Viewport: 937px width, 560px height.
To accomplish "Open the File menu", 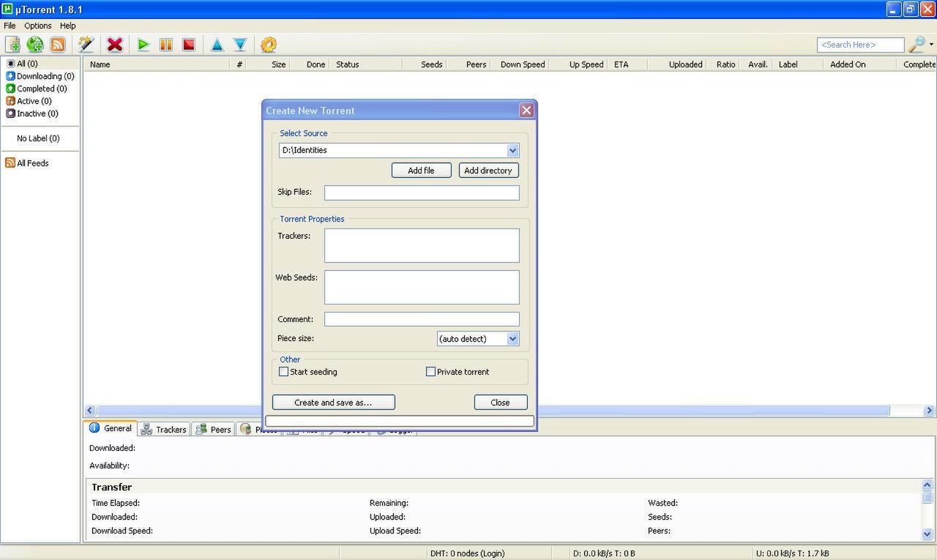I will [10, 26].
